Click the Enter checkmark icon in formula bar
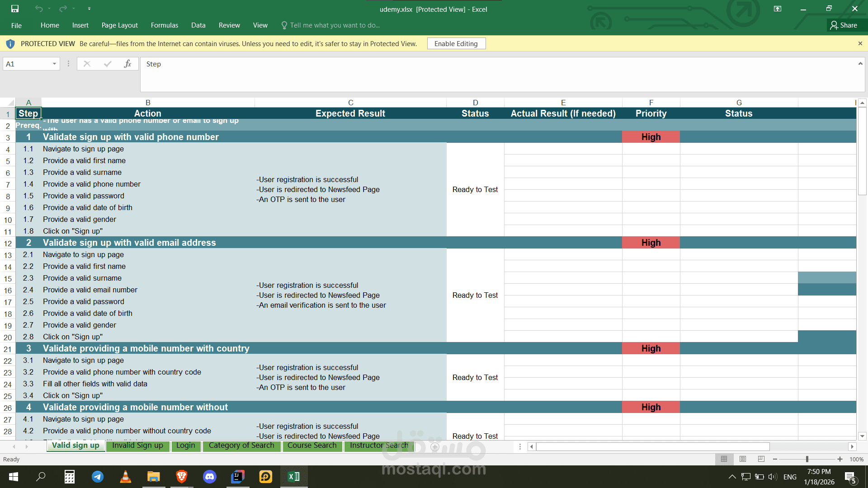The width and height of the screenshot is (868, 488). point(108,64)
